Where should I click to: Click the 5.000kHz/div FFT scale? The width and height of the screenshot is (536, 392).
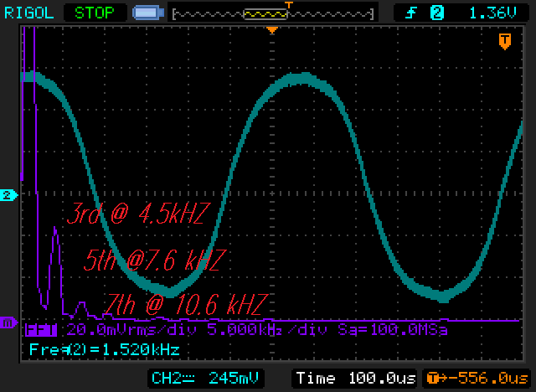(266, 329)
